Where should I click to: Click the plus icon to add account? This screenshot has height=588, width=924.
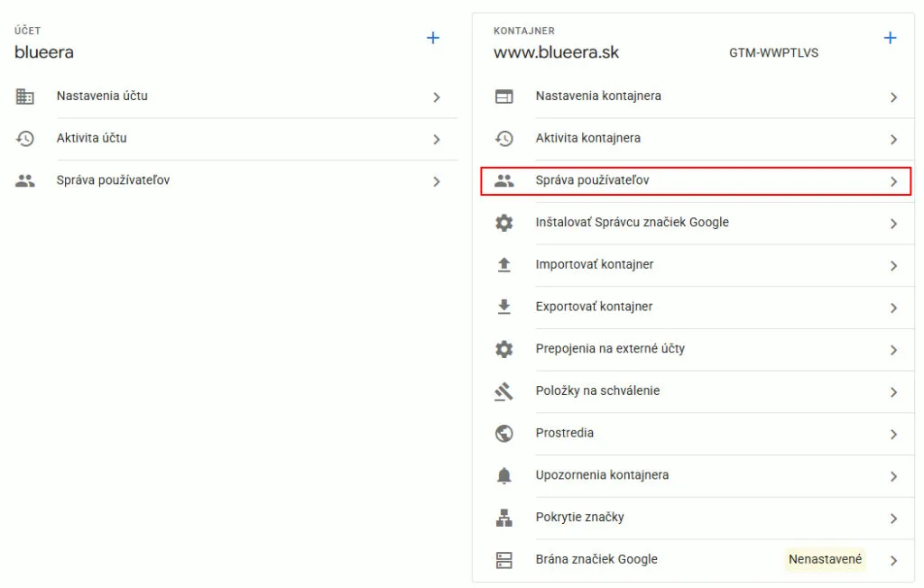coord(433,38)
